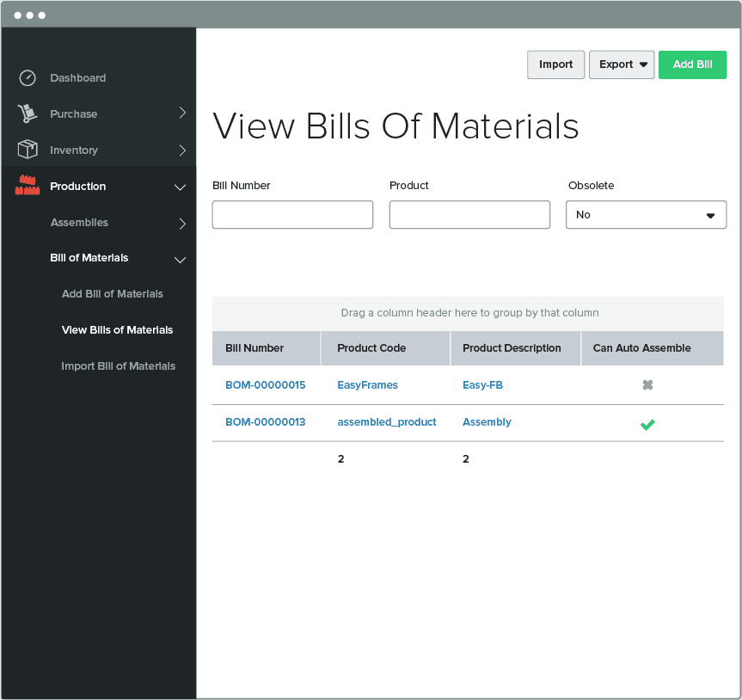Collapse the Bill of Materials section
This screenshot has height=700, width=742.
[180, 259]
